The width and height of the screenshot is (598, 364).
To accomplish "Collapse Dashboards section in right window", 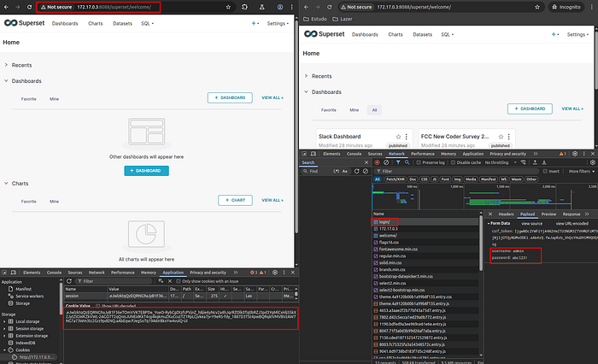I will [306, 91].
